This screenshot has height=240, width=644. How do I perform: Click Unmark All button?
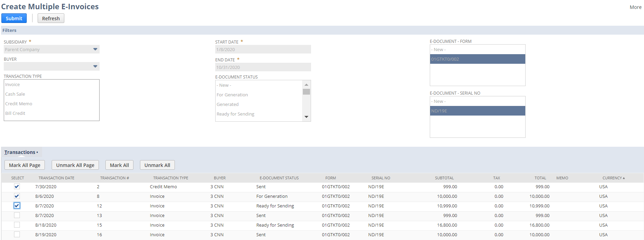pos(157,165)
